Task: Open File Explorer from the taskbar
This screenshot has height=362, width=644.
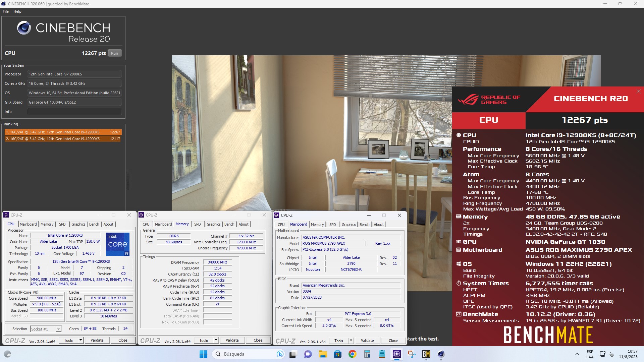Action: [323, 354]
